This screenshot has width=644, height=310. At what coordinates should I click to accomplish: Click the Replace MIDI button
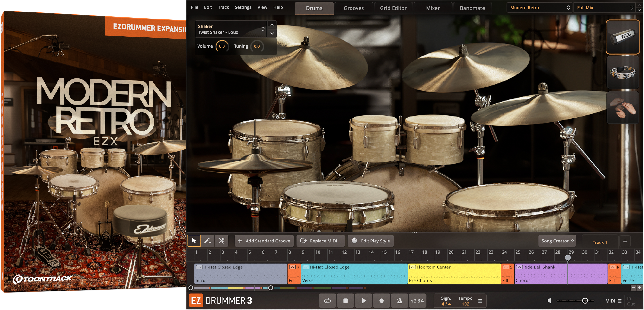(x=321, y=241)
